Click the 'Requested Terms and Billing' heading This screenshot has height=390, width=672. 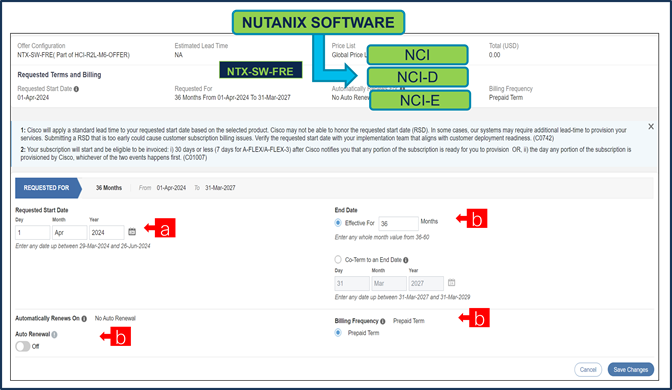click(59, 75)
